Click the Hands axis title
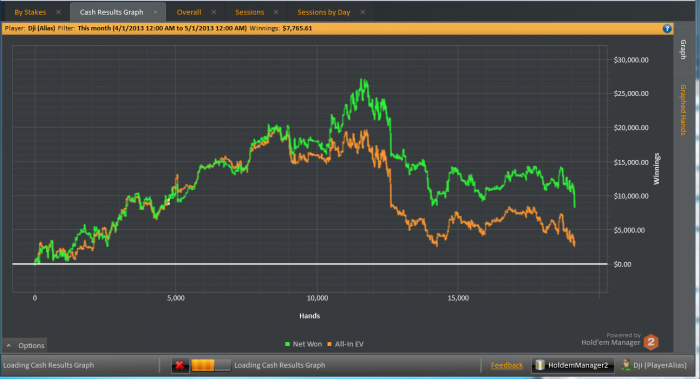Viewport: 700px width, 379px height. point(309,316)
